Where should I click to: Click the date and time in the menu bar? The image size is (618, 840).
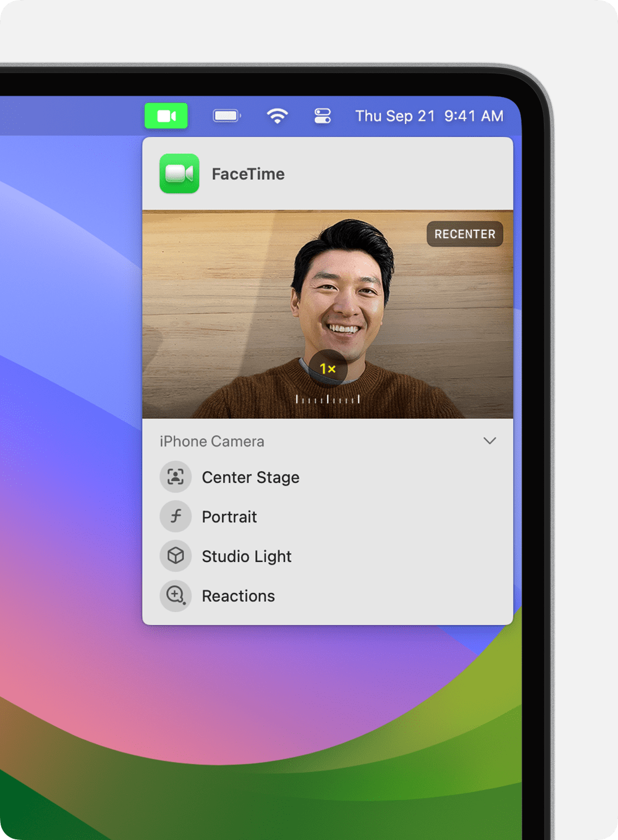coord(430,115)
